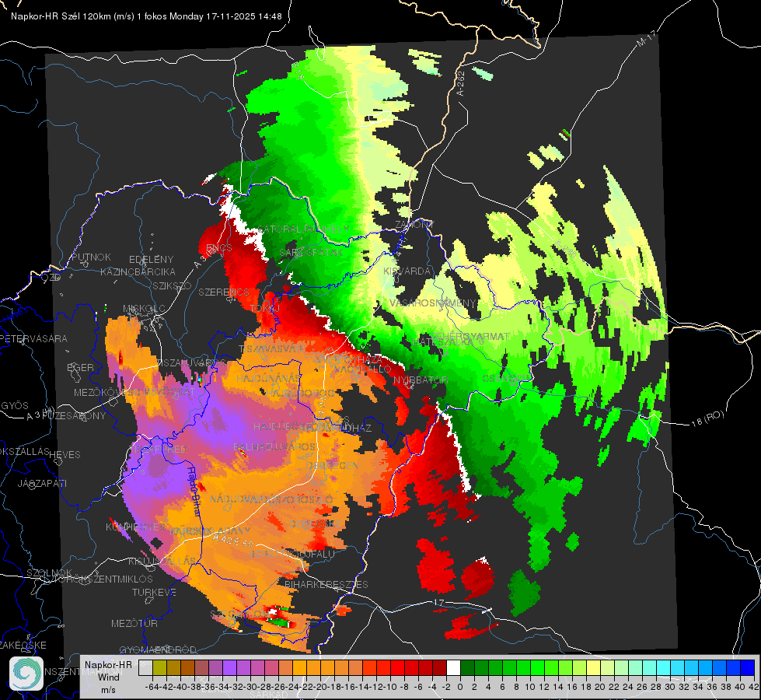
Task: Click the 'SÁROSPATAK' city label
Action: tap(312, 252)
